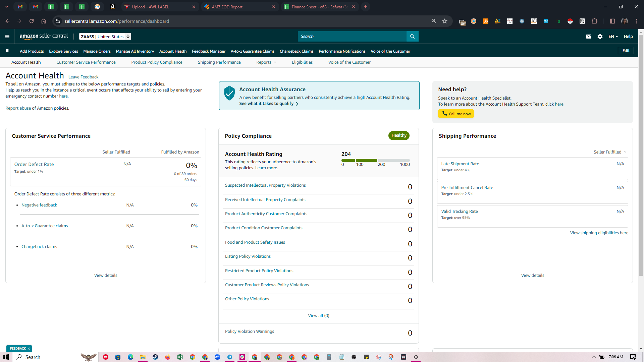Show hidden system tray icons
Viewport: 644px width, 362px height.
(x=593, y=357)
